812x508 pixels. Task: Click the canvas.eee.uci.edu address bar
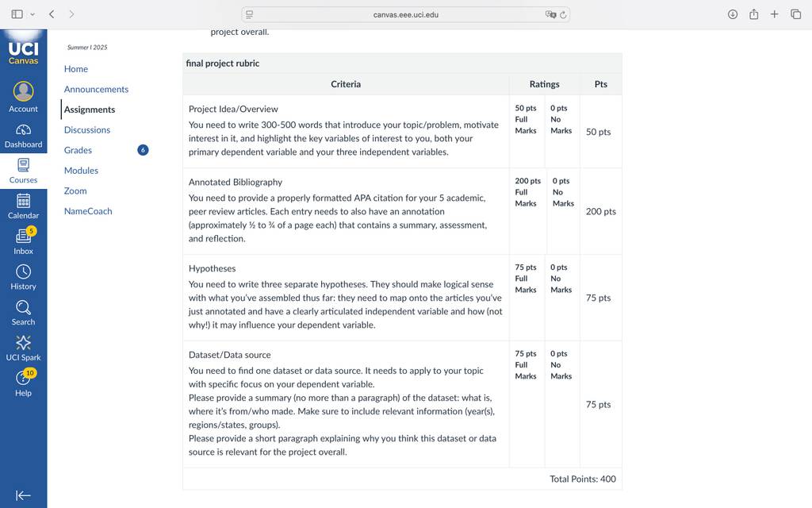coord(406,14)
